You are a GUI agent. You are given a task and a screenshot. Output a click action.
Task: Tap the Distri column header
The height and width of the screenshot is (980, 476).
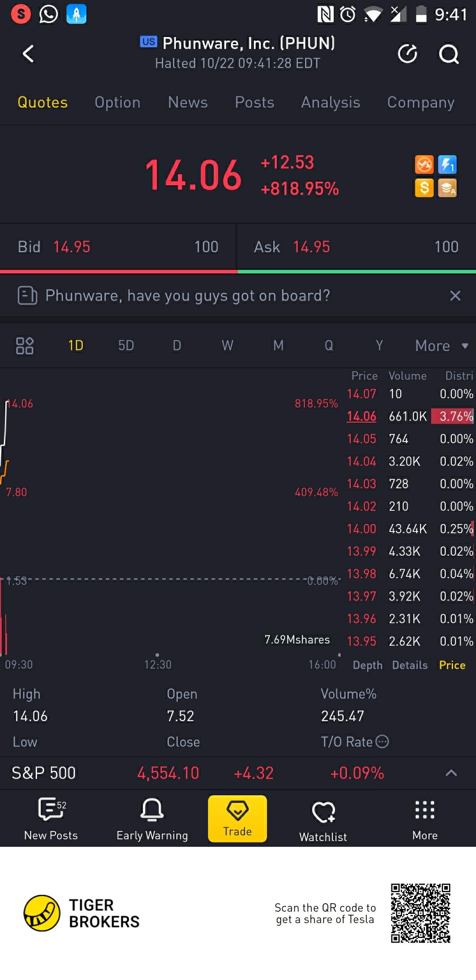[x=459, y=376]
